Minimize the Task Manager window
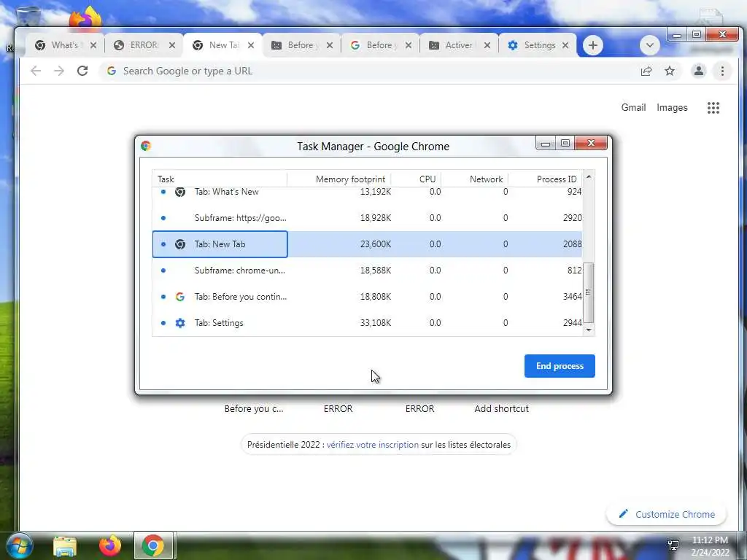 pos(546,143)
